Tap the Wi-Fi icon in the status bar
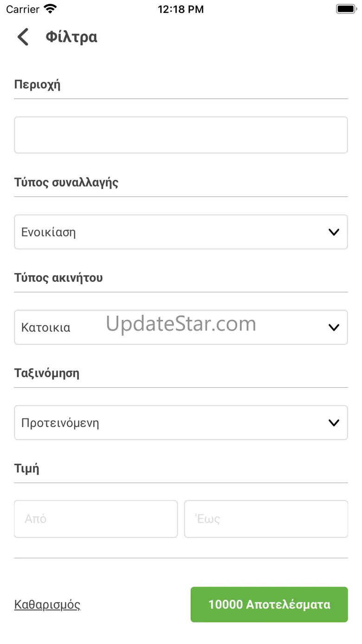Viewport: 362px width, 644px height. coord(50,9)
